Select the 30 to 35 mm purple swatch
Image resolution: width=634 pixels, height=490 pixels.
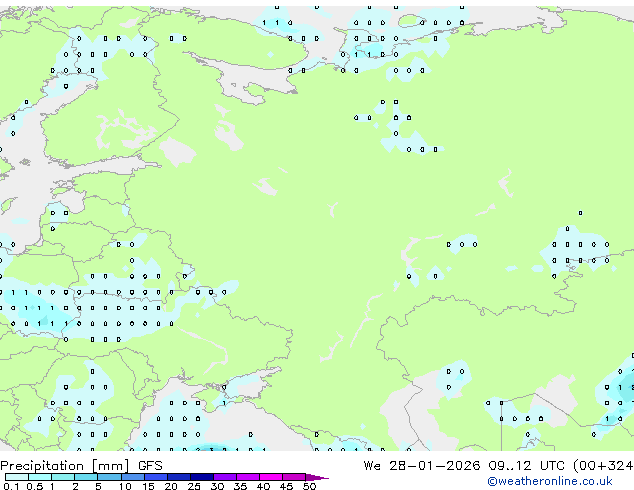[x=224, y=477]
